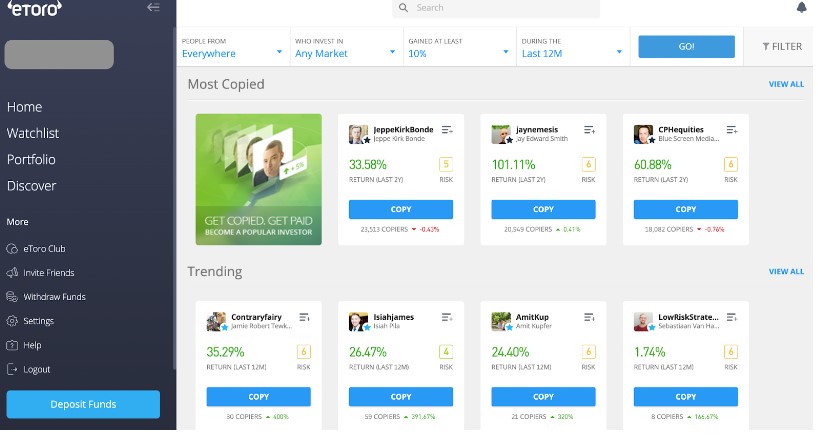Open Watchlist in the sidebar
818x445 pixels.
pos(33,133)
